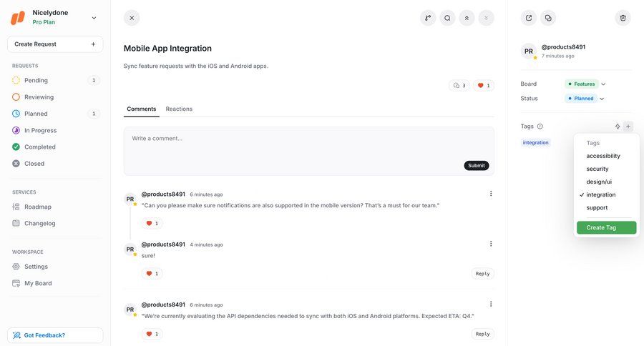644x346 pixels.
Task: Click the copy/duplicate icon
Action: 548,18
